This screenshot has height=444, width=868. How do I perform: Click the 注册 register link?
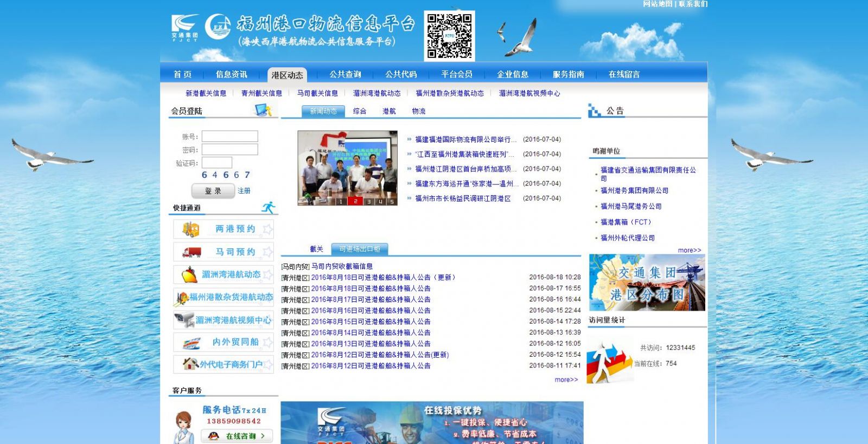244,191
